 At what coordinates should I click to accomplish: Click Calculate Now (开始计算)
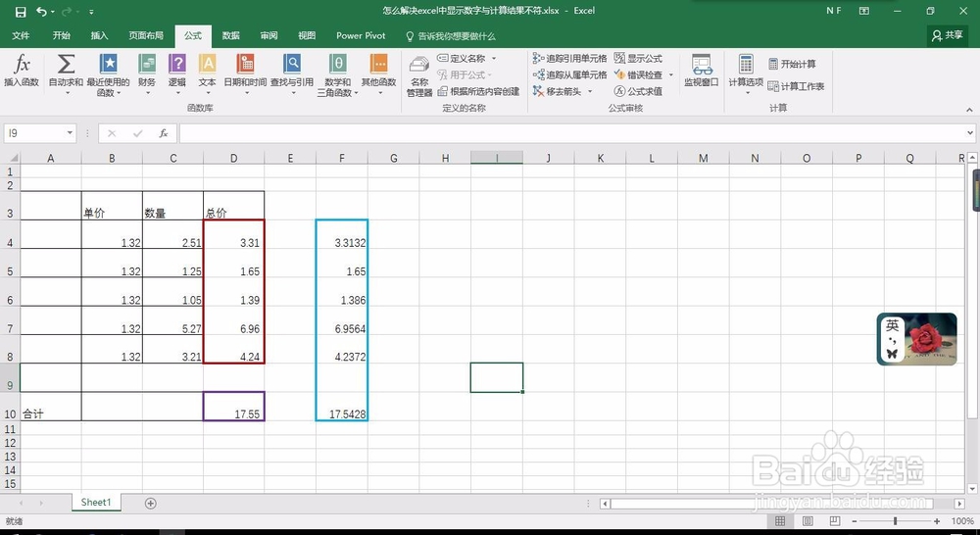tap(792, 64)
